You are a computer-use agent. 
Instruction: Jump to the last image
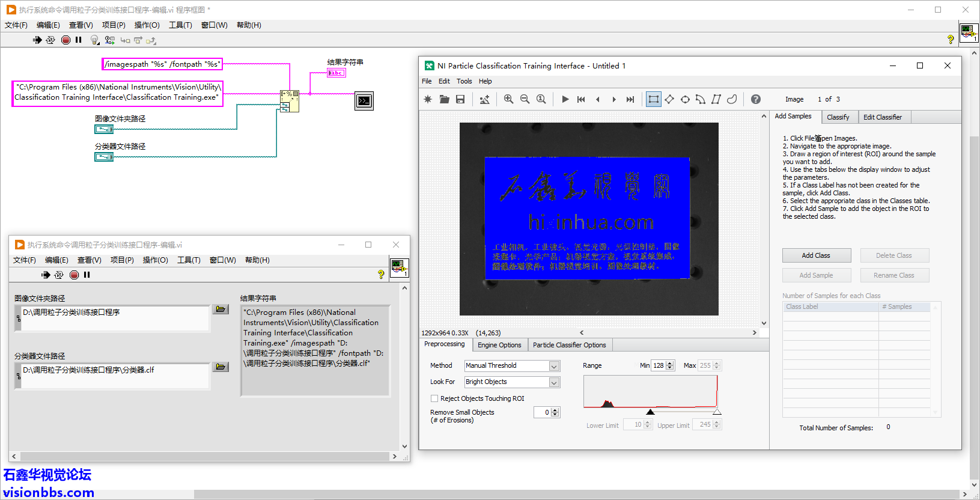coord(630,99)
